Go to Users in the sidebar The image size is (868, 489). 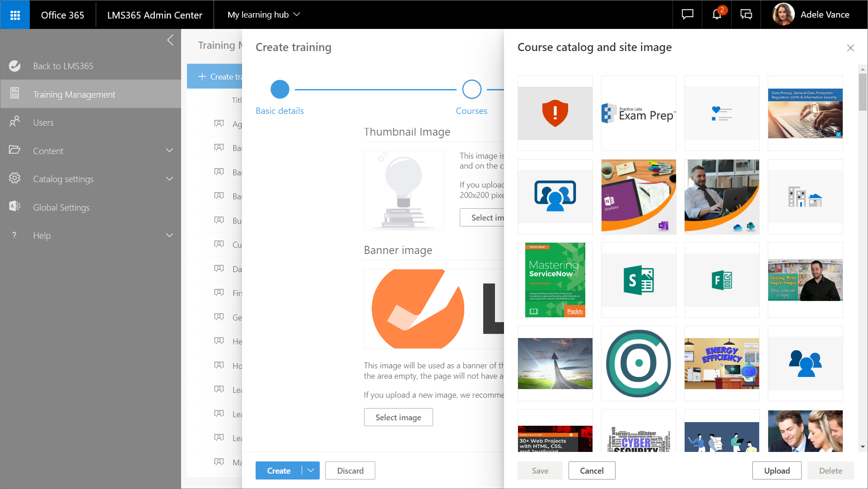pos(43,122)
